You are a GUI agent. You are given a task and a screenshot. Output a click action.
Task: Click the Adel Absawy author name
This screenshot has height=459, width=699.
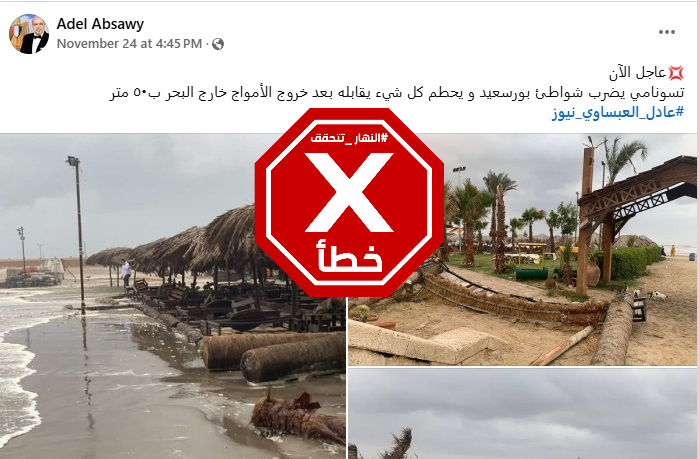point(100,24)
